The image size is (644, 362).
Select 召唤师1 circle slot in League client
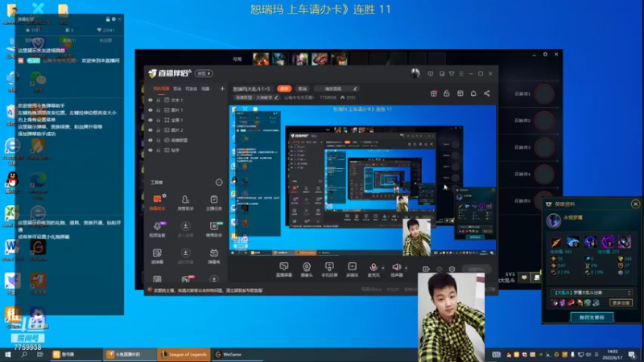click(544, 94)
